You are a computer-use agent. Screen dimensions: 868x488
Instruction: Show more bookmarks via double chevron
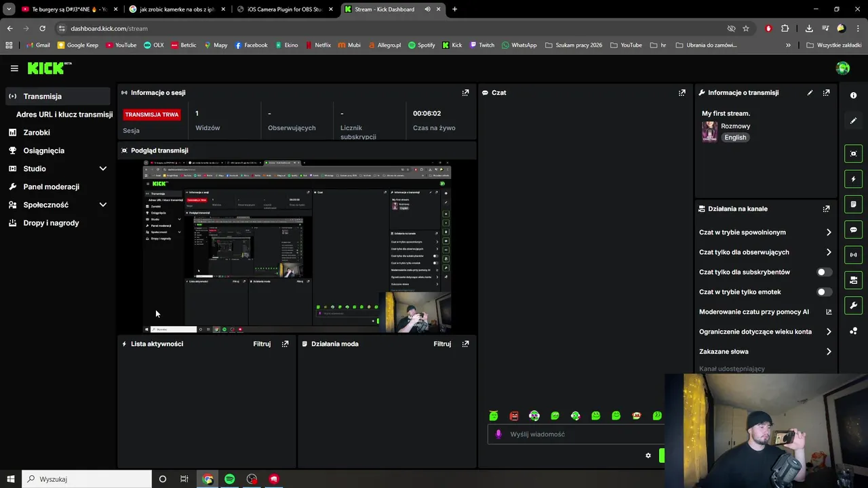[x=788, y=45]
